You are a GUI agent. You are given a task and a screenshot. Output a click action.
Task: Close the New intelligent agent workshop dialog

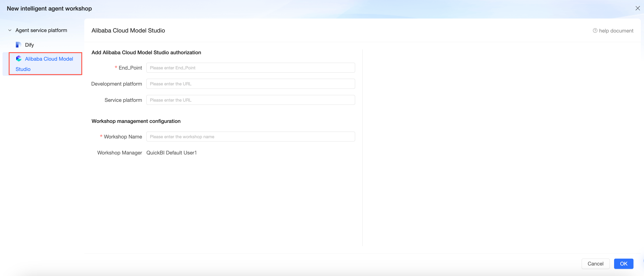click(x=638, y=8)
